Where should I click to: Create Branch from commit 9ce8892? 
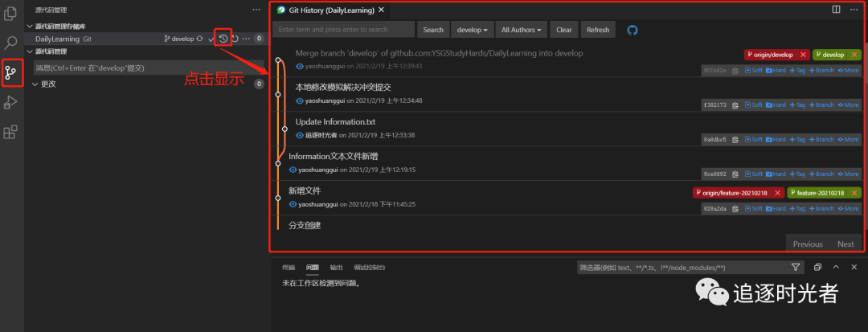[x=821, y=174]
